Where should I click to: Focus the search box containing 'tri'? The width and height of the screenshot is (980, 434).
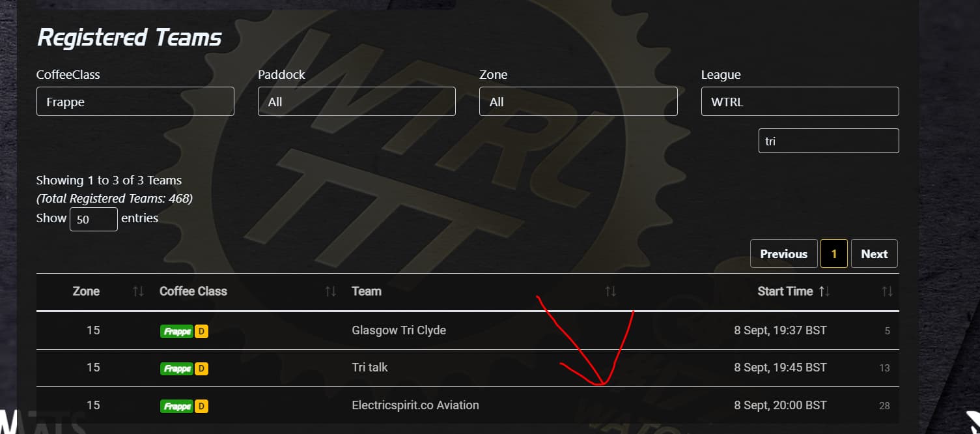tap(828, 141)
